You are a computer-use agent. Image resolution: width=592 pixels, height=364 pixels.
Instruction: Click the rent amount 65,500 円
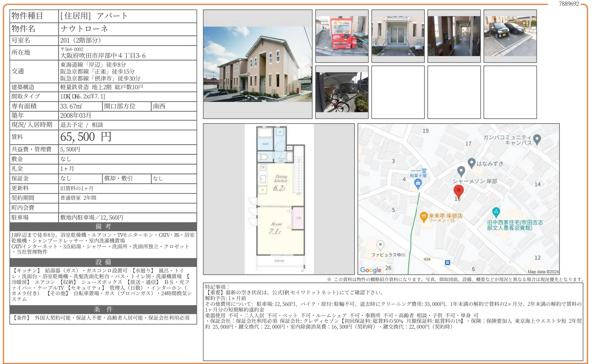86,137
